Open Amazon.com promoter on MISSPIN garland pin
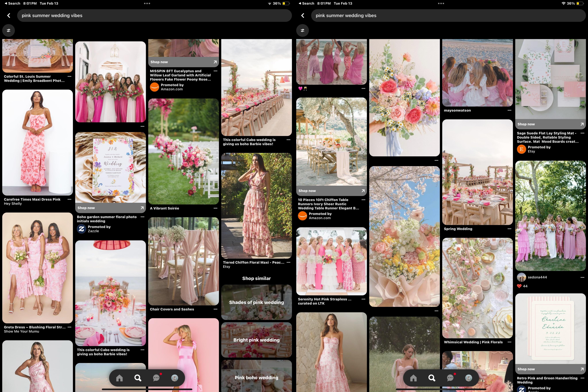Viewport: 588px width, 392px height. (167, 87)
